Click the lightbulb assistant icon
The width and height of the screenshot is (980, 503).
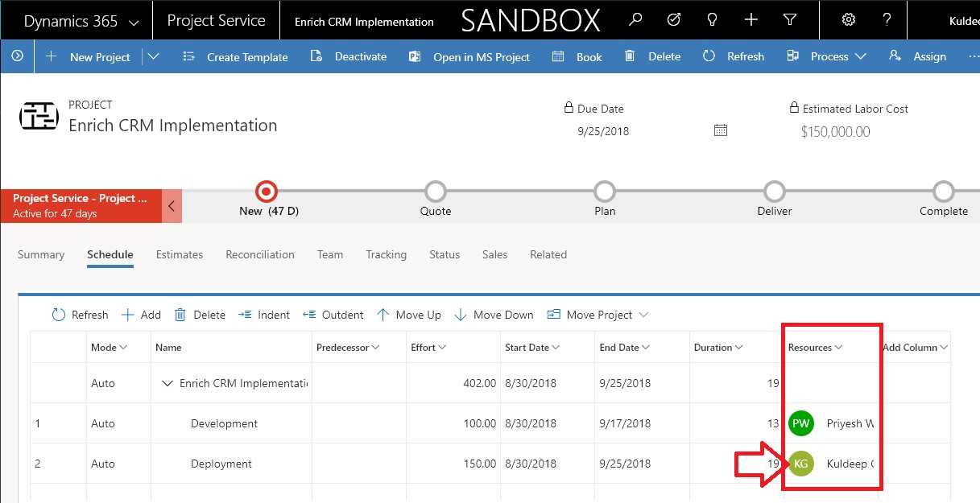tap(713, 19)
